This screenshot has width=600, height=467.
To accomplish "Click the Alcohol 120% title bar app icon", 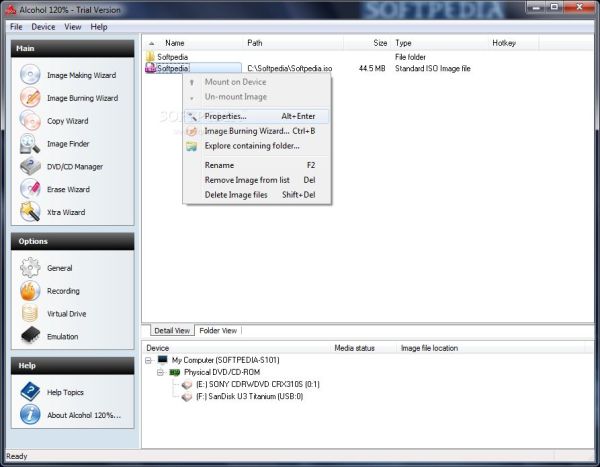I will [11, 10].
